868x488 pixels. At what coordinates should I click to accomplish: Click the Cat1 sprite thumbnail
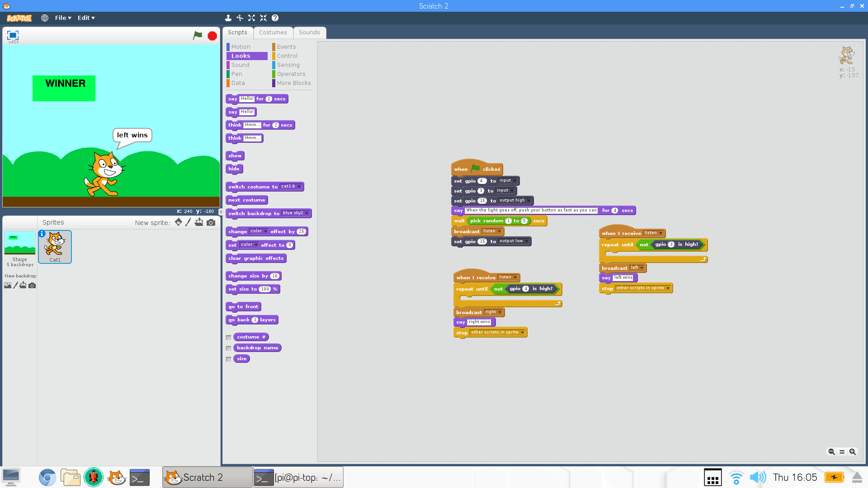pyautogui.click(x=55, y=247)
